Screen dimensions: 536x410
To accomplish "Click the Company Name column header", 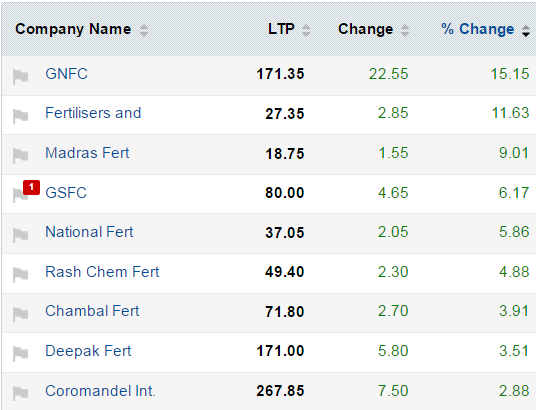I will (x=73, y=29).
